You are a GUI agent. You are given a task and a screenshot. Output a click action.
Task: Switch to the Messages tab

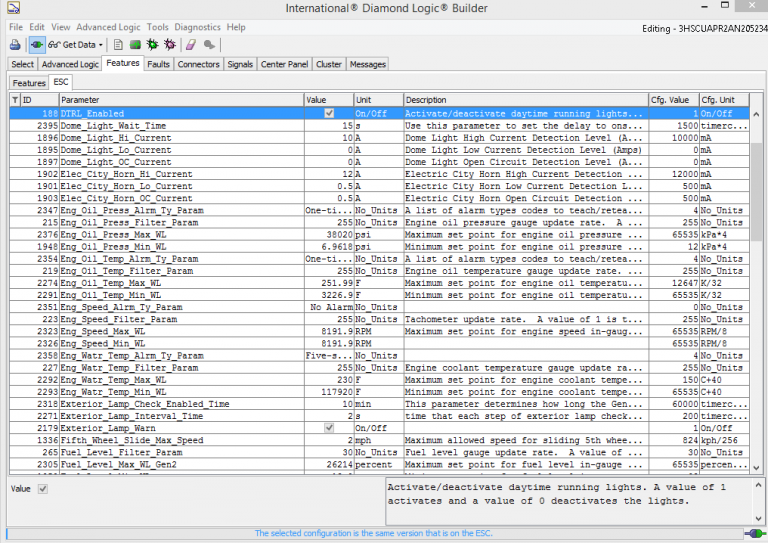(368, 64)
